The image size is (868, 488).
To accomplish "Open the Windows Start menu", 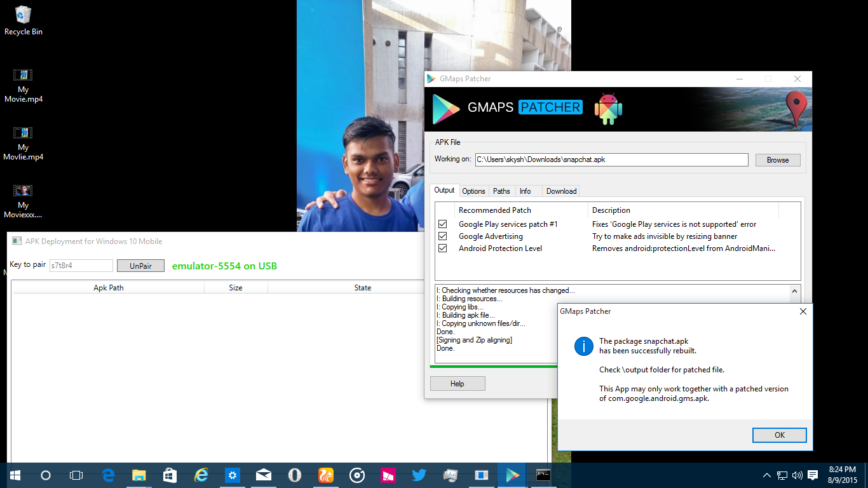I will tap(15, 475).
